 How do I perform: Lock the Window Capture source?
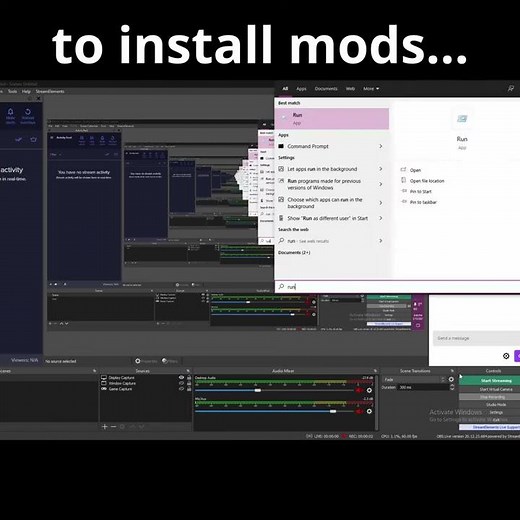pyautogui.click(x=189, y=383)
